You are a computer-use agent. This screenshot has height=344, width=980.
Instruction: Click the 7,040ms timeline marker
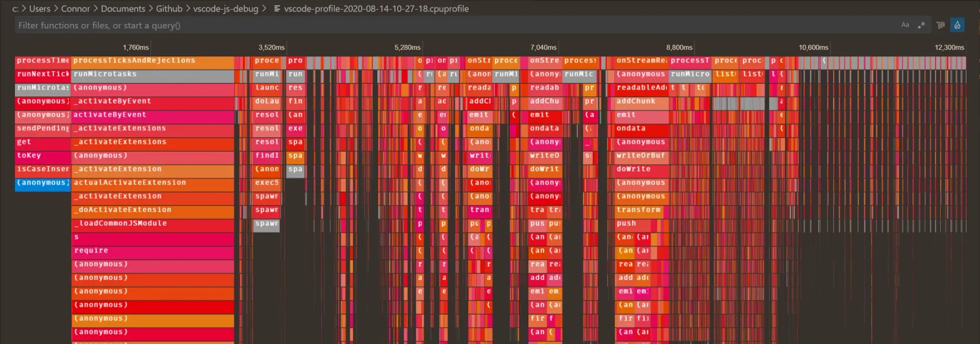point(543,48)
